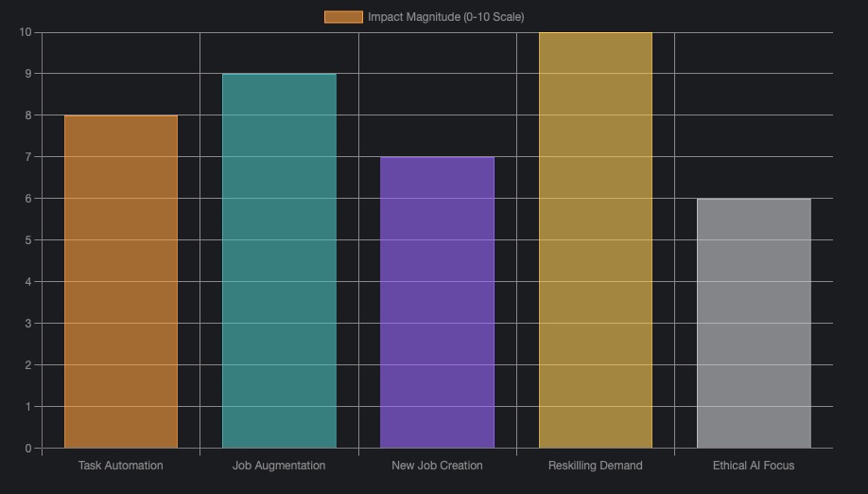Viewport: 868px width, 494px height.
Task: Click the gray Ethical AI Focus bar
Action: coord(754,323)
